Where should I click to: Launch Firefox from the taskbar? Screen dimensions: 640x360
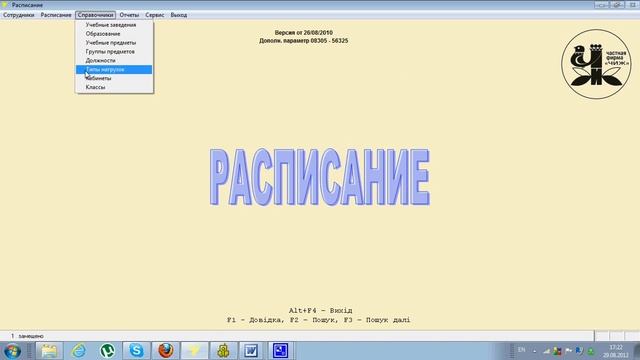point(165,351)
